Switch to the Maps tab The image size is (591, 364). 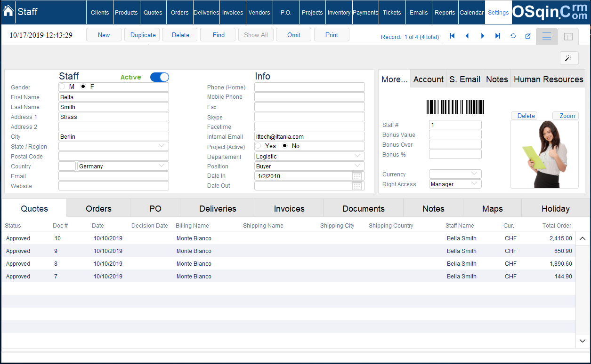click(x=493, y=208)
